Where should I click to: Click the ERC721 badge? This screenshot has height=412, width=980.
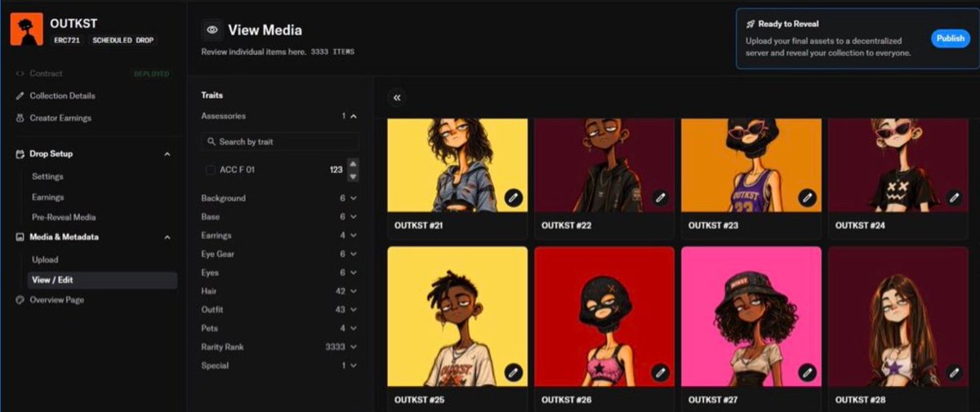66,40
